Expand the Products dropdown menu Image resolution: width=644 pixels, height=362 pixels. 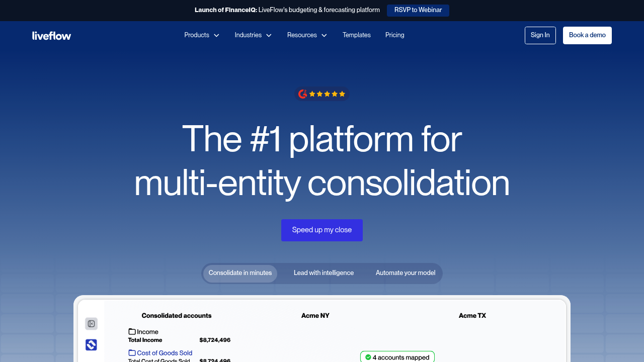coord(202,35)
